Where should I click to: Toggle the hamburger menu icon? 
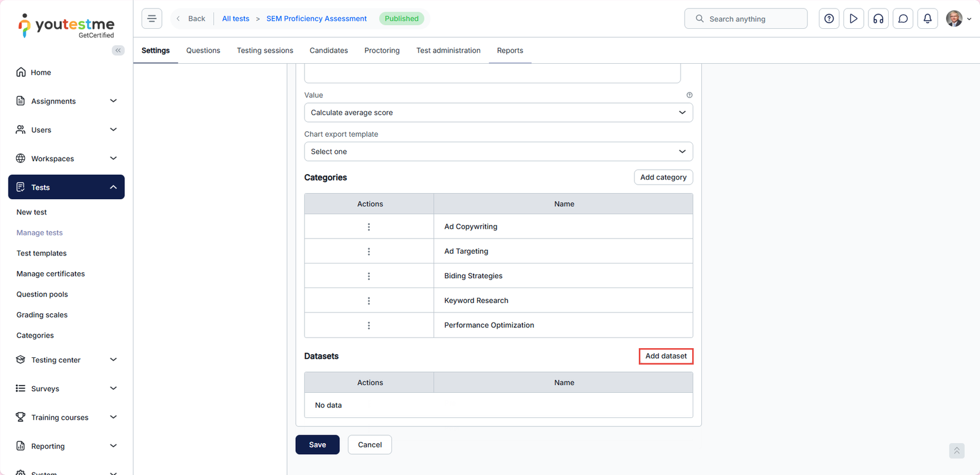(x=152, y=18)
